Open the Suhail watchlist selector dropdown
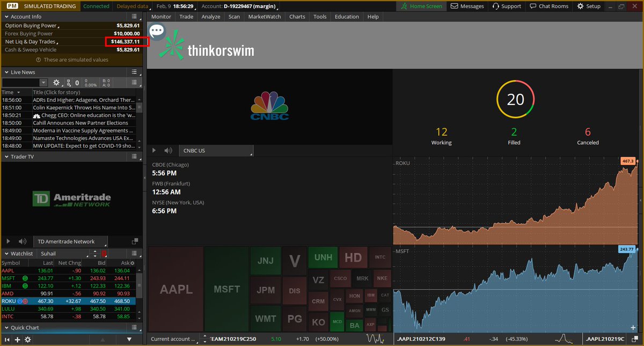644x346 pixels. [x=63, y=253]
